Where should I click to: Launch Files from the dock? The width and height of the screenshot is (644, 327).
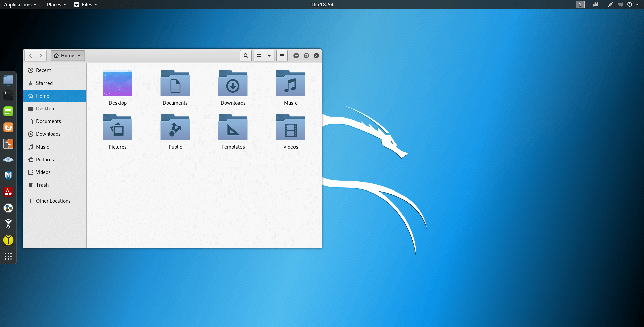(8, 79)
